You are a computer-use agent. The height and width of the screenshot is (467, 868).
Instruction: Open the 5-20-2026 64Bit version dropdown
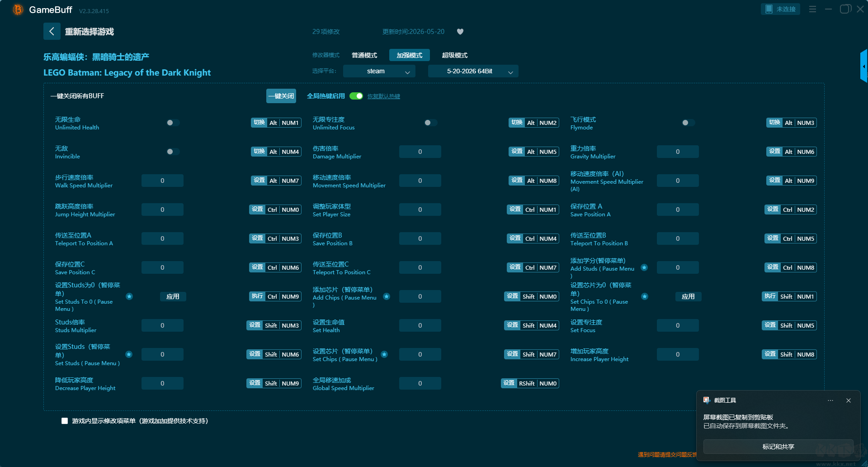click(x=473, y=71)
